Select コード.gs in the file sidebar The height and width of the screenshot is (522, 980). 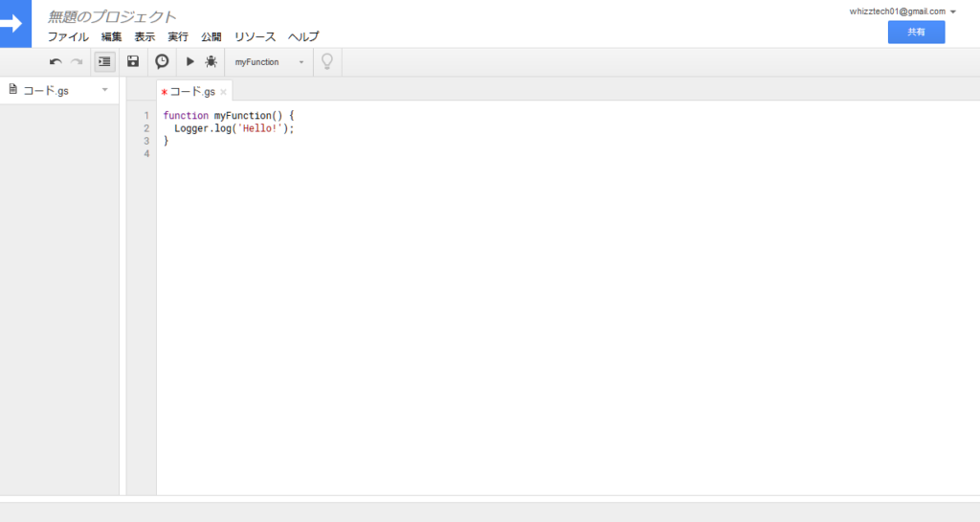pyautogui.click(x=46, y=90)
